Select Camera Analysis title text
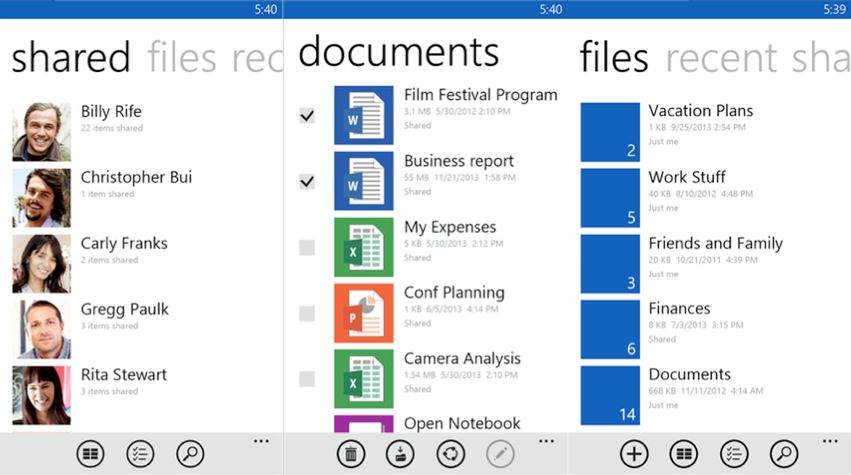The width and height of the screenshot is (851, 475). tap(462, 358)
